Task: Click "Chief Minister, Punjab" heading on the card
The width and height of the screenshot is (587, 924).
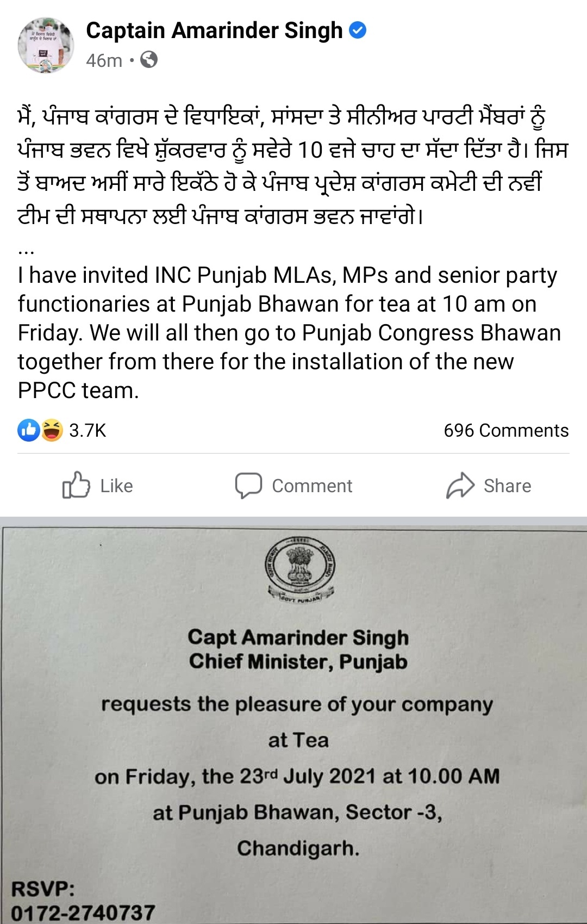Action: (298, 662)
